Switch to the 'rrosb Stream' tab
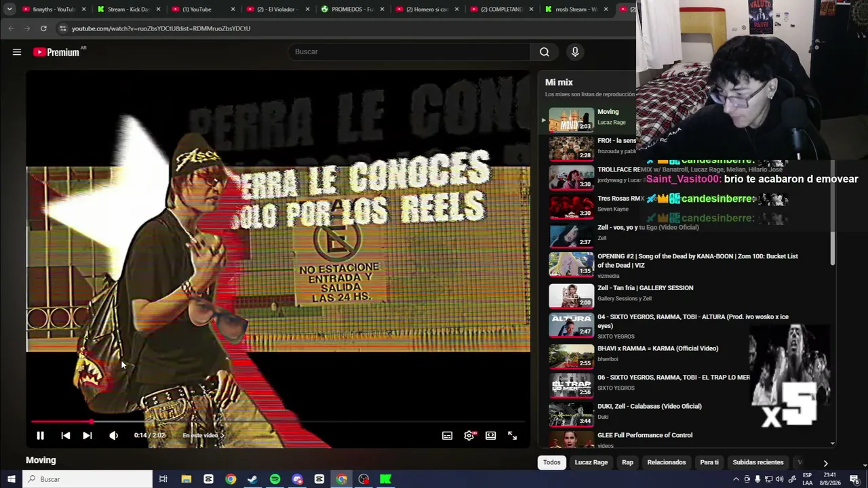Screen dimensions: 868x488 pyautogui.click(x=575, y=9)
